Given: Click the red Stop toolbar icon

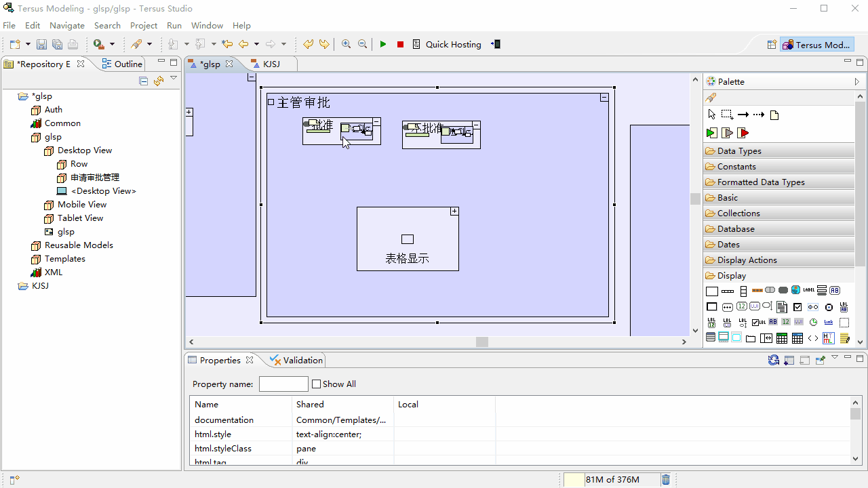Looking at the screenshot, I should (400, 44).
